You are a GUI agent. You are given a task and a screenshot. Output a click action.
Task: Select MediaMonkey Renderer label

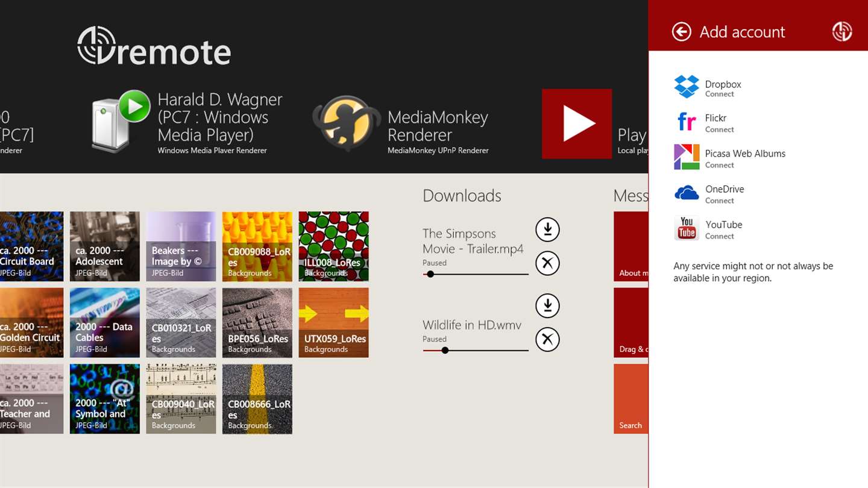pyautogui.click(x=438, y=126)
